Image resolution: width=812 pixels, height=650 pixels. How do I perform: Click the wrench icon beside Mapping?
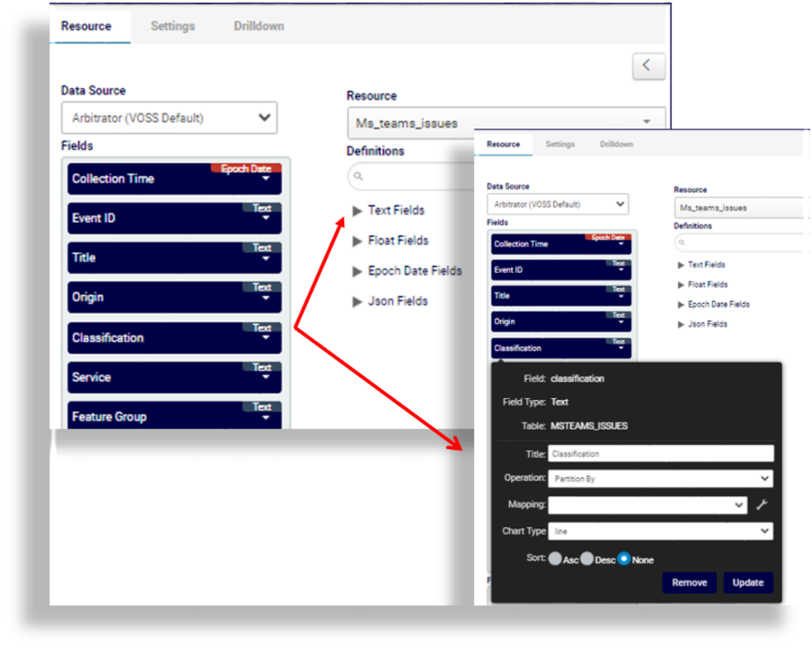point(762,505)
